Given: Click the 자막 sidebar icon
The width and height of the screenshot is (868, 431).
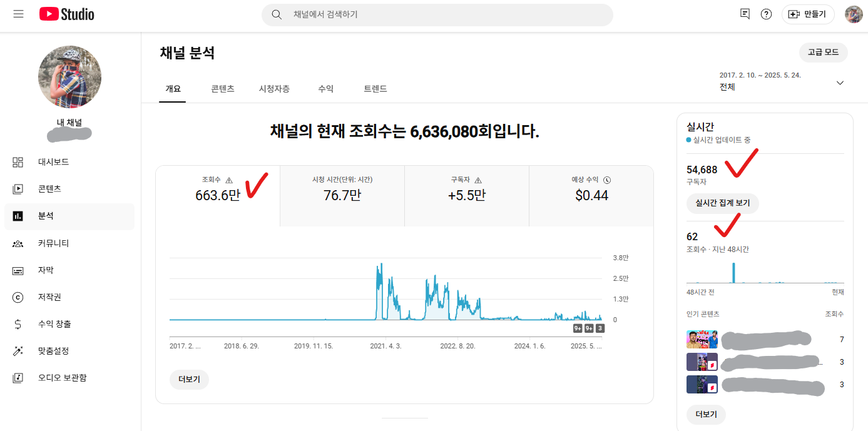Looking at the screenshot, I should (x=18, y=270).
